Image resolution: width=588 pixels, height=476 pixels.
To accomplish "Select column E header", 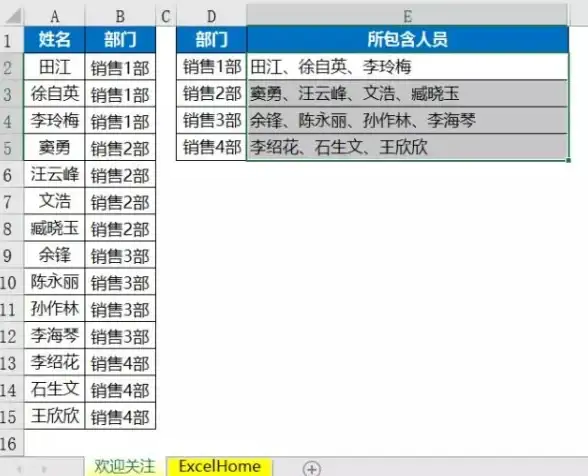I will 408,17.
